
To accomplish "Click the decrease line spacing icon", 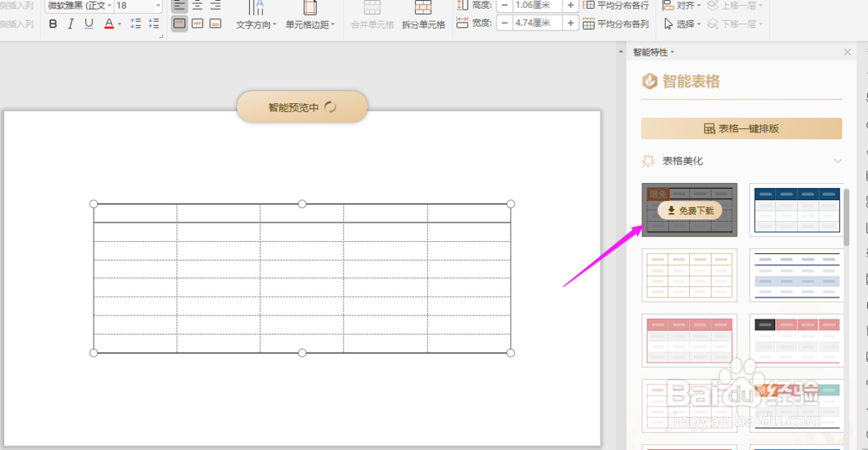I will pos(154,23).
